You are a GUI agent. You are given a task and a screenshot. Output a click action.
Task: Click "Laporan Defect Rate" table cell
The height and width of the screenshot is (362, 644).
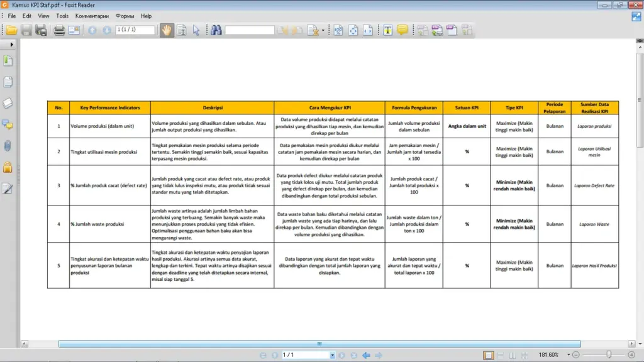(594, 185)
